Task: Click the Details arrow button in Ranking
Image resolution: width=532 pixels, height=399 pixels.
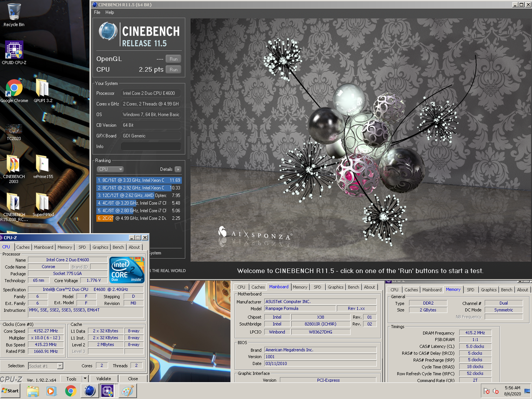Action: pyautogui.click(x=178, y=169)
